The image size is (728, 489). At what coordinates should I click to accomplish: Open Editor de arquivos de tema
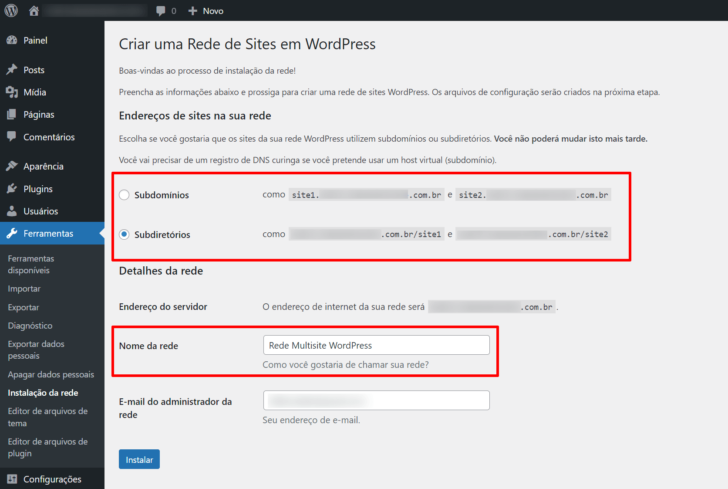click(47, 417)
